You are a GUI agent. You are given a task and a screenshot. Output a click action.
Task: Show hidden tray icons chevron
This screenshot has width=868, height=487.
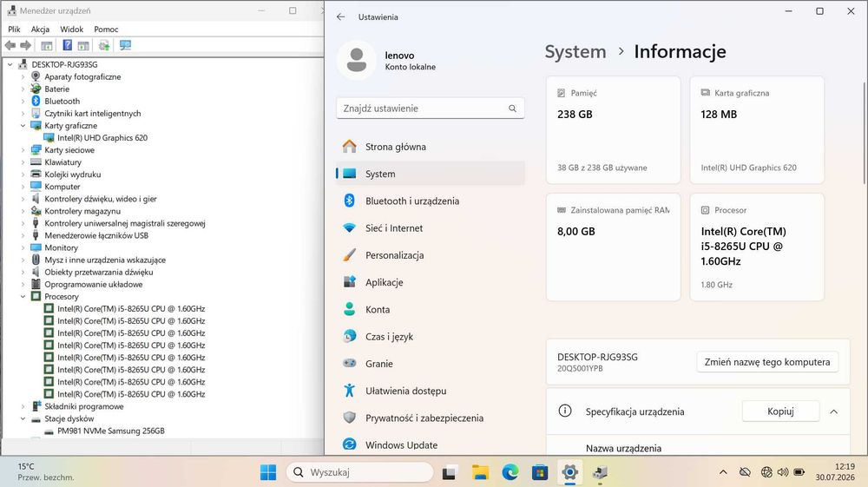pyautogui.click(x=723, y=472)
